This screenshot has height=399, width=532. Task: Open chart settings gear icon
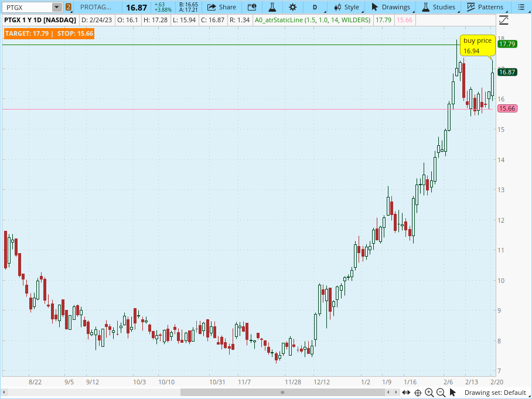click(x=292, y=7)
